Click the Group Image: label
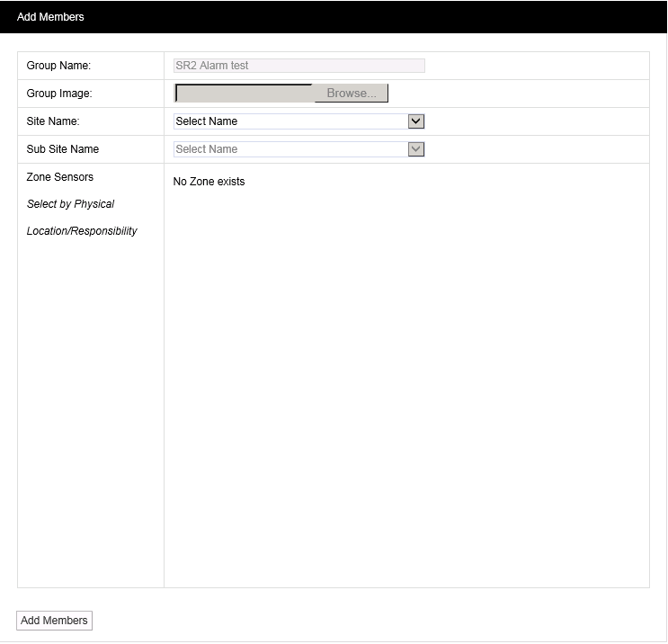 59,94
